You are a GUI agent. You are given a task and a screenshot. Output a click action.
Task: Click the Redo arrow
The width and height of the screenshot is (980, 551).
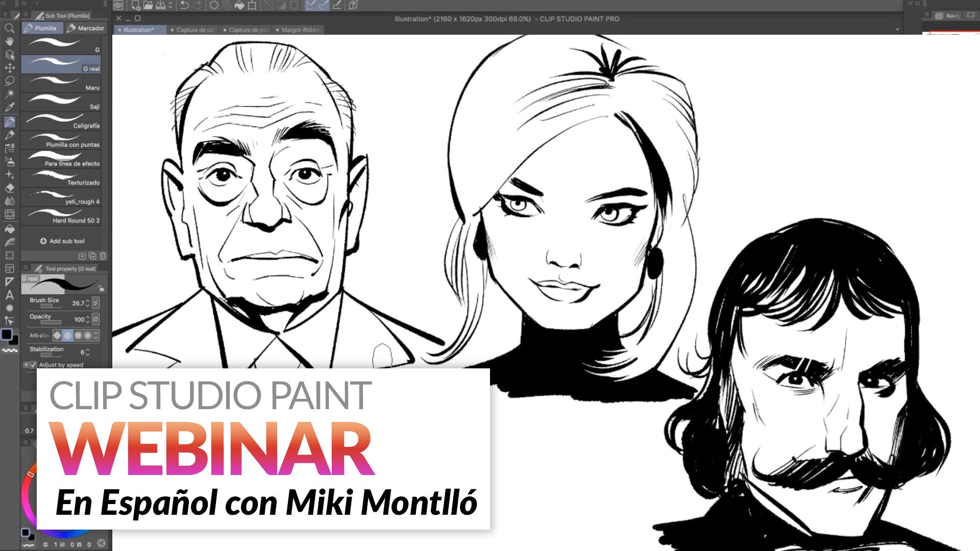point(197,5)
